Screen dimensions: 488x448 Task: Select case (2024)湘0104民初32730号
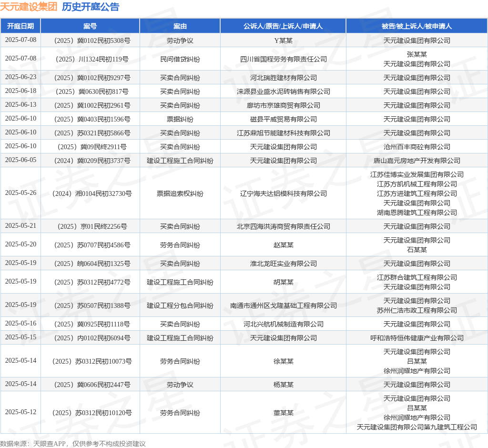(90, 193)
